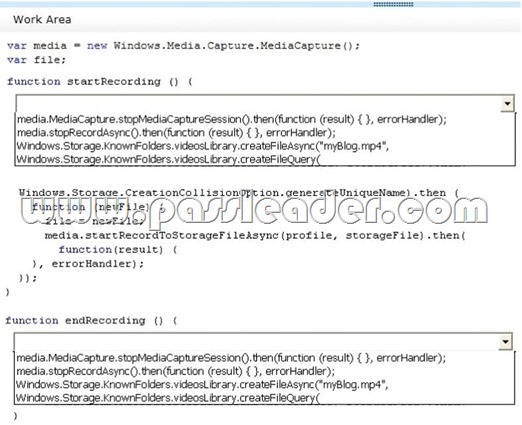Click the function startRecording () line
This screenshot has height=425, width=522.
(100, 82)
